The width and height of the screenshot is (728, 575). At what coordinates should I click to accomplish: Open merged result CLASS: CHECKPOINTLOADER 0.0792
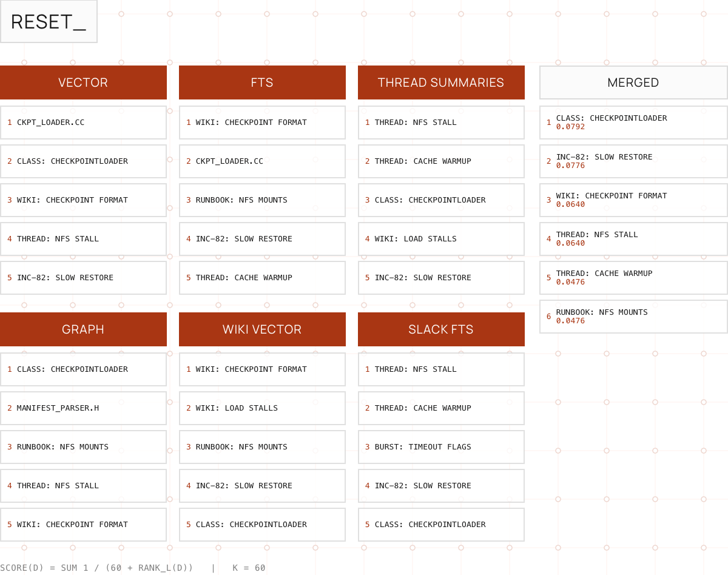[633, 123]
